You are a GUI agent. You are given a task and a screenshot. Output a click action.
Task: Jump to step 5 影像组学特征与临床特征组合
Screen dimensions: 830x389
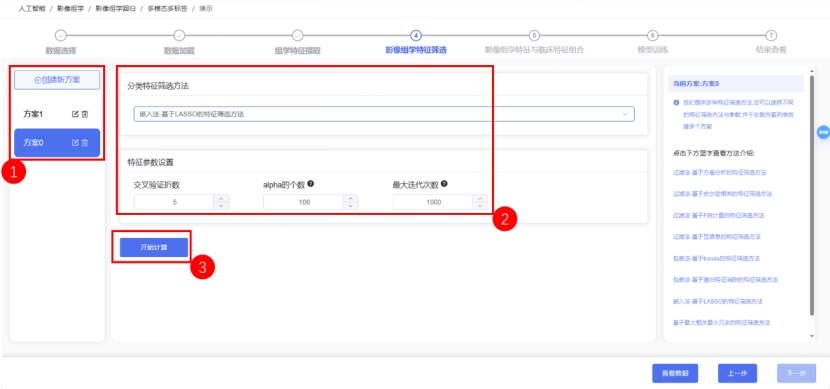(534, 35)
